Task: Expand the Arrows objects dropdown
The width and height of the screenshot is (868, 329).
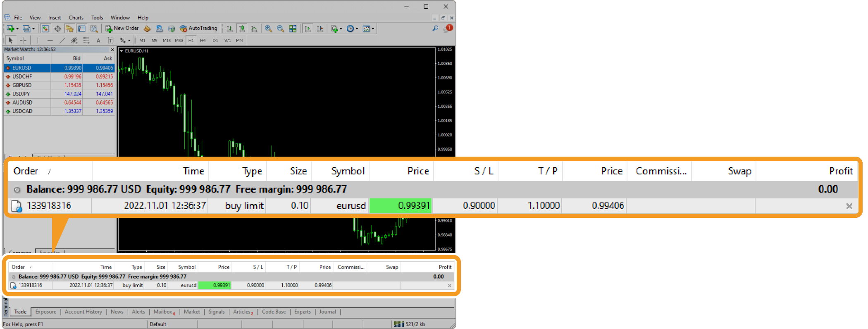Action: pos(129,41)
